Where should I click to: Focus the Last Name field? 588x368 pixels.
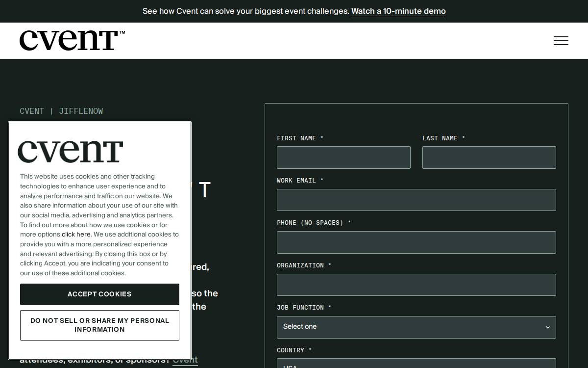489,158
